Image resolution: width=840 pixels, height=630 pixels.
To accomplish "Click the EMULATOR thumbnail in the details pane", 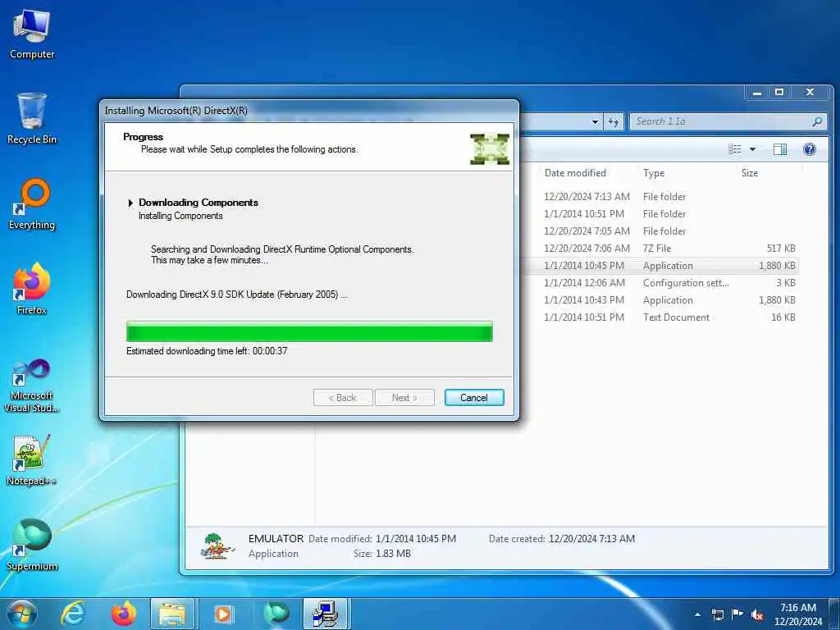I will tap(217, 546).
